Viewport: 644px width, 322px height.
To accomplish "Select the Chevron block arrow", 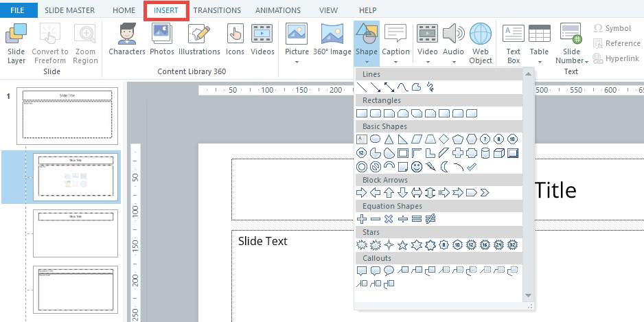I will click(485, 193).
